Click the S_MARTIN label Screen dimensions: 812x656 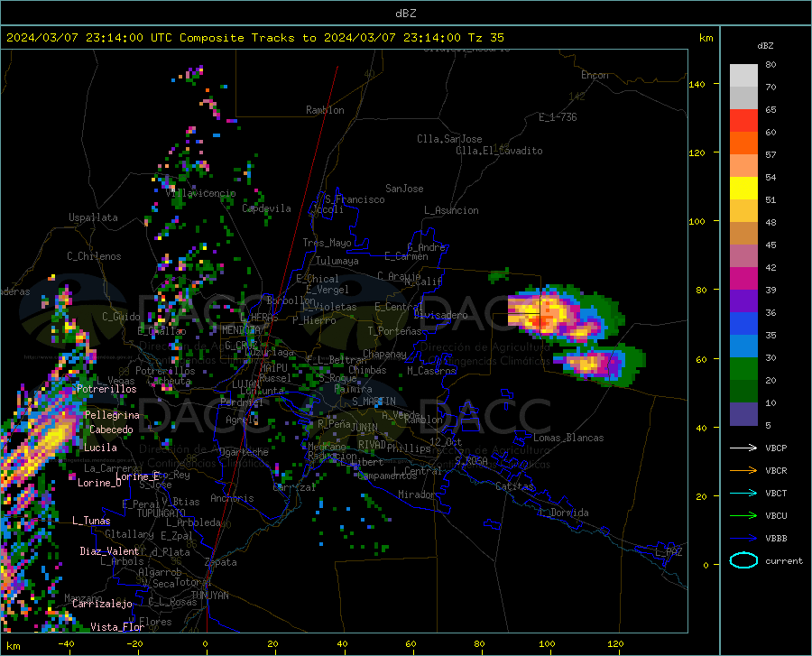[x=374, y=402]
